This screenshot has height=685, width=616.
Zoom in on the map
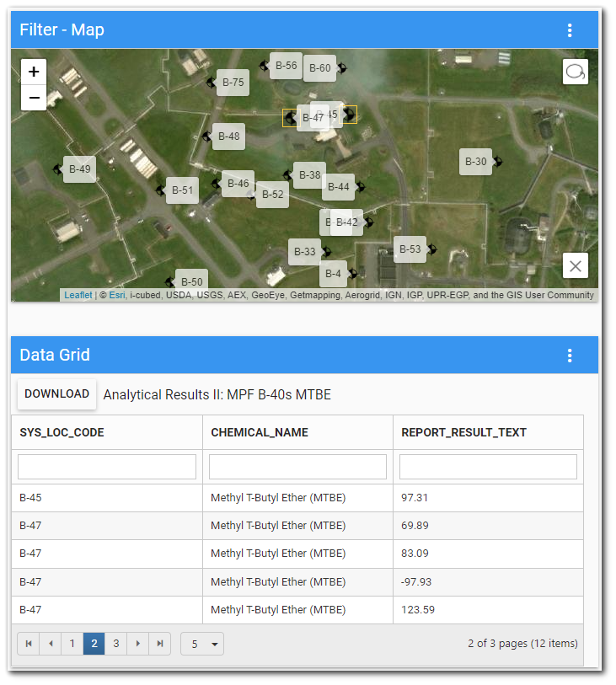pyautogui.click(x=34, y=72)
